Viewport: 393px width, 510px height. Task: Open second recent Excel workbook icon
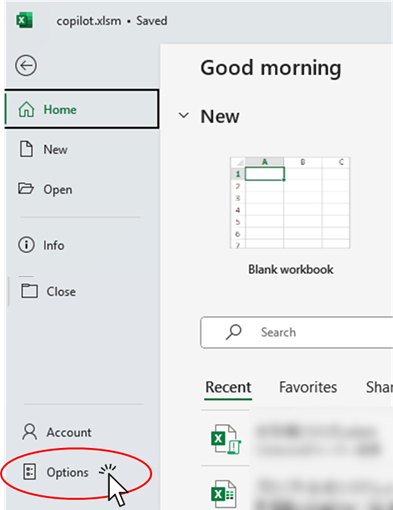[223, 494]
